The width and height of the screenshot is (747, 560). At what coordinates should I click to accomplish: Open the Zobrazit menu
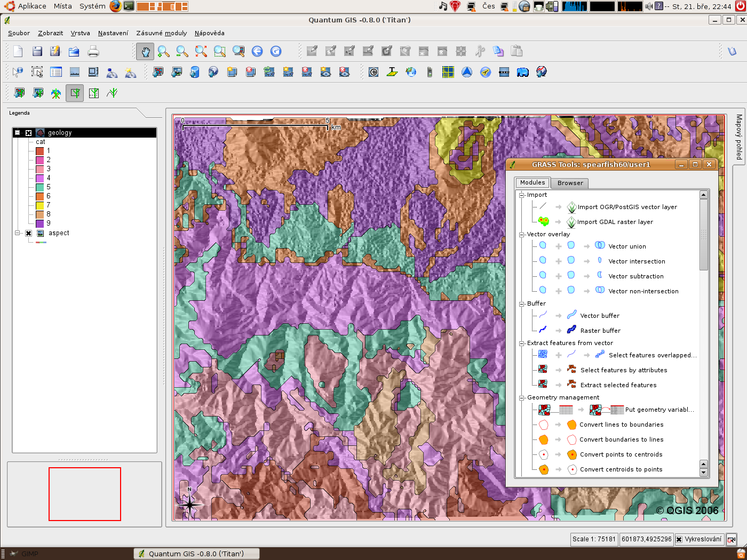coord(50,33)
